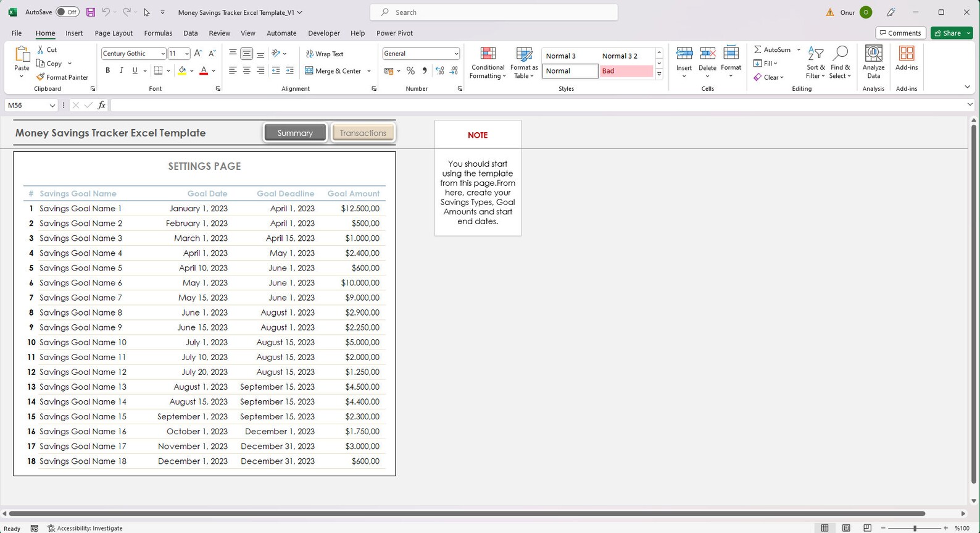Click Increase Decimal icon
This screenshot has width=980, height=533.
tap(440, 71)
